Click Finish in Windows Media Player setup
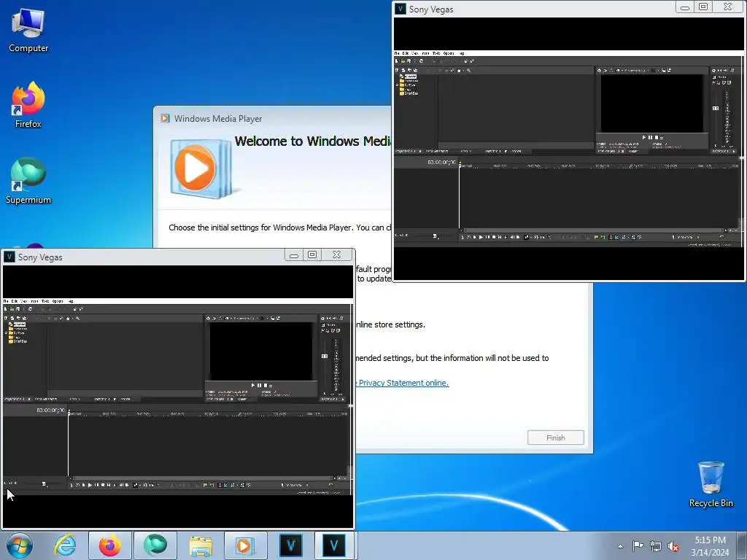This screenshot has width=747, height=560. [x=555, y=437]
